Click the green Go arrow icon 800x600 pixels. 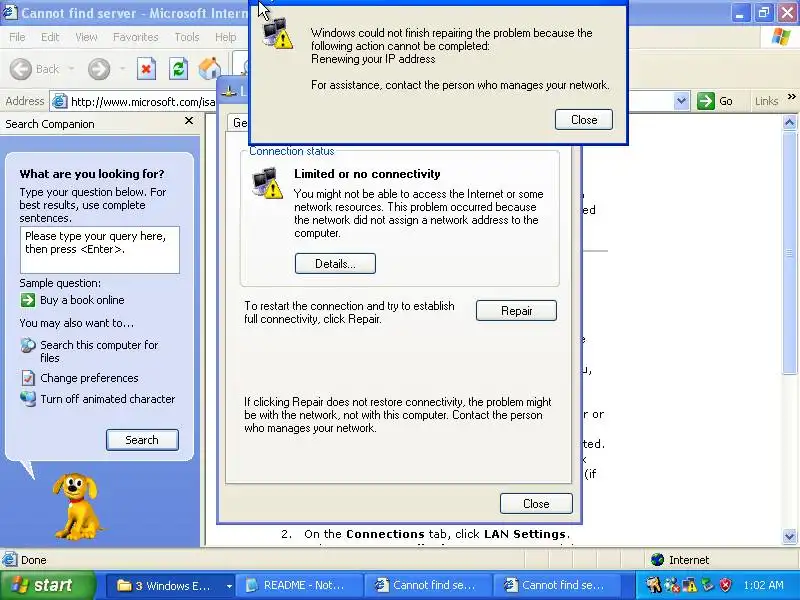coord(706,101)
